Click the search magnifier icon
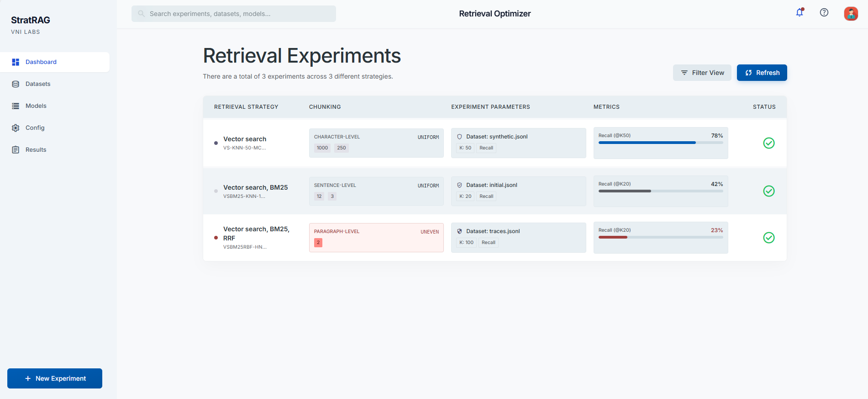The height and width of the screenshot is (399, 868). coord(142,14)
